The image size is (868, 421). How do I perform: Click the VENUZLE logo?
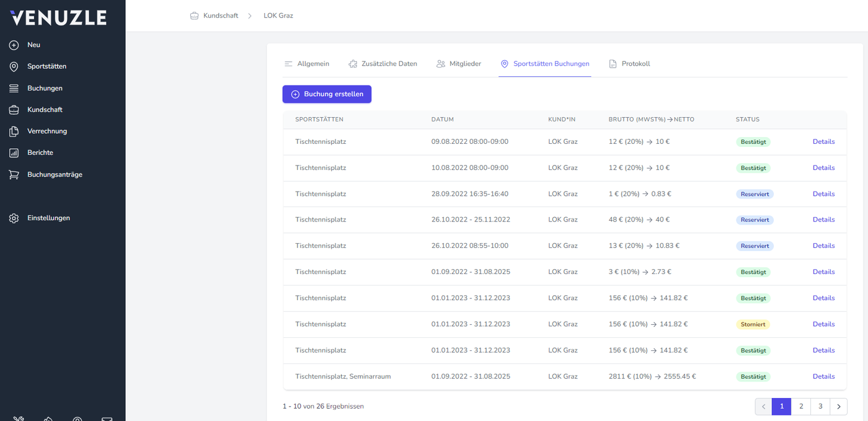tap(58, 18)
